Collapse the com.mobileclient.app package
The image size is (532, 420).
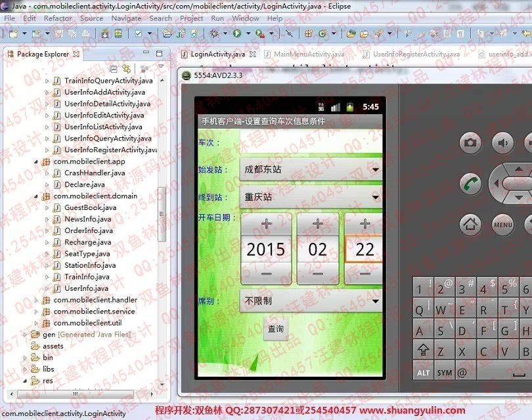(36, 162)
